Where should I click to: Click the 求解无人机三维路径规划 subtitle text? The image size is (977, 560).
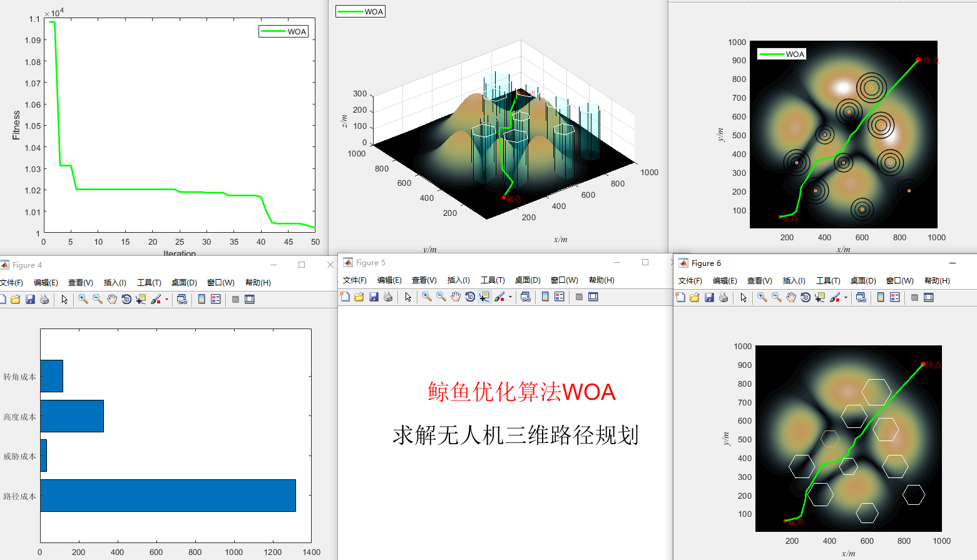coord(515,435)
